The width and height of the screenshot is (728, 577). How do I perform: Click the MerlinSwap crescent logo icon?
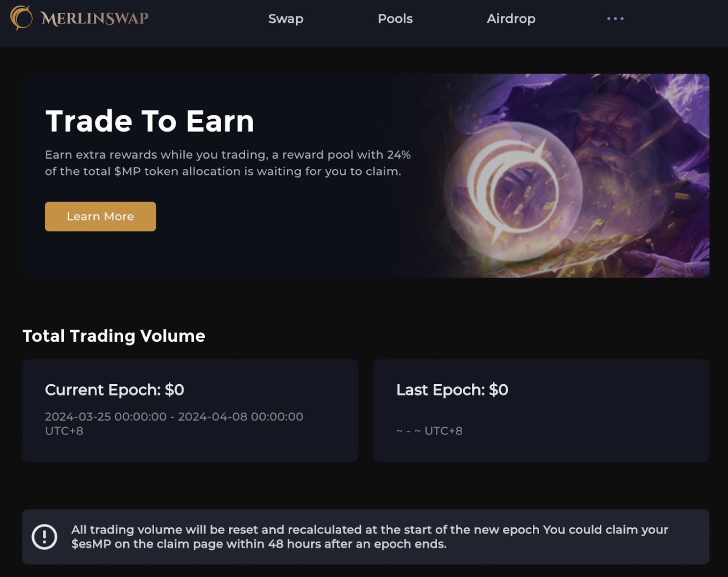coord(21,18)
